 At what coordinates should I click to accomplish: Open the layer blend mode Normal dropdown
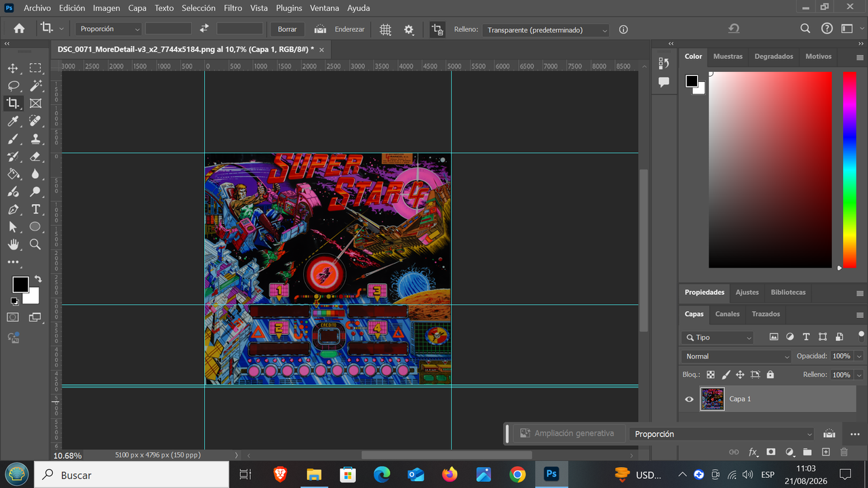(x=736, y=357)
